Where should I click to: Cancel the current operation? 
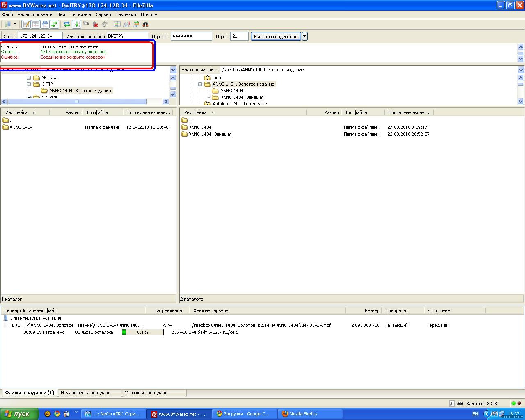[86, 24]
